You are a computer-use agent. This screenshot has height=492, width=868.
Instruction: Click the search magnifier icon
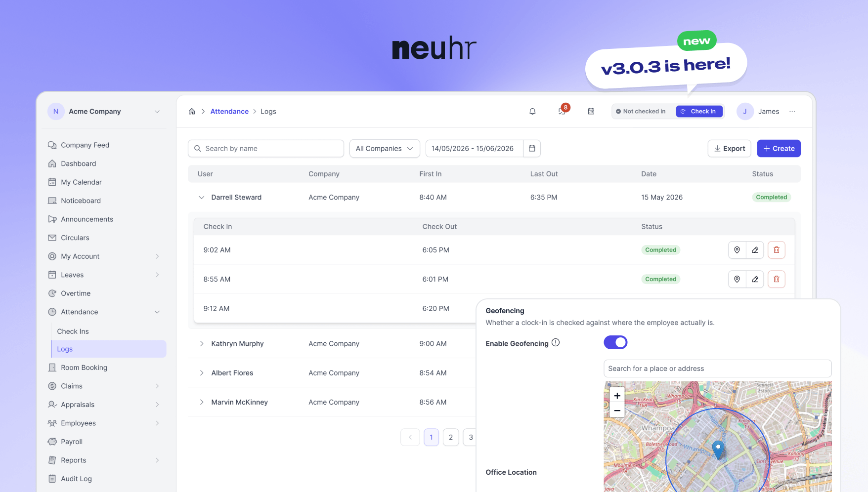(x=198, y=149)
